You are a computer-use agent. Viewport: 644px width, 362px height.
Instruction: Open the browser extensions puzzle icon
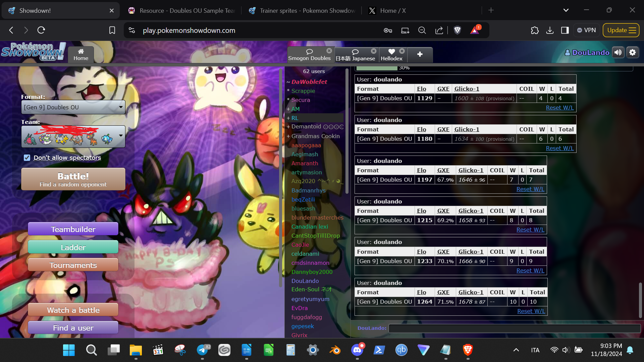point(535,30)
